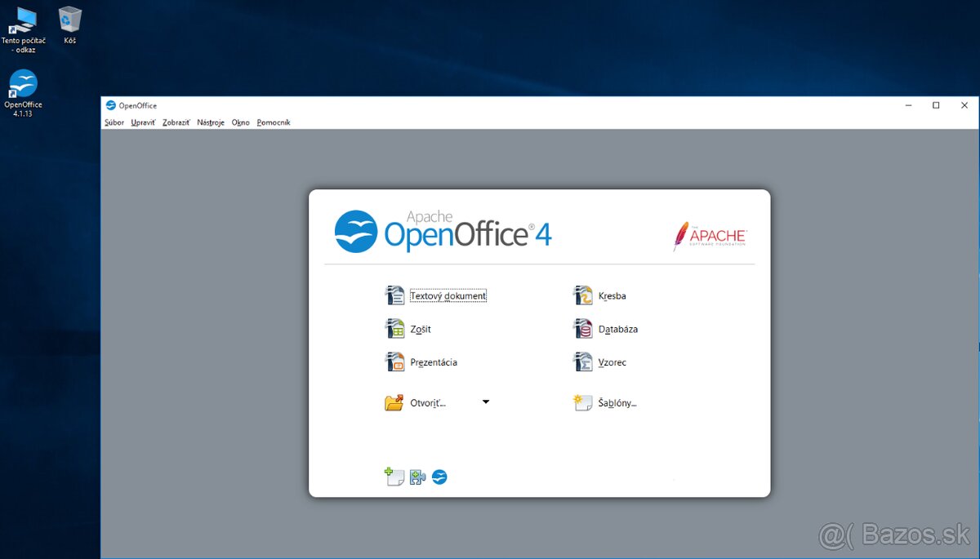
Task: Close the OpenOffice window
Action: tap(964, 105)
